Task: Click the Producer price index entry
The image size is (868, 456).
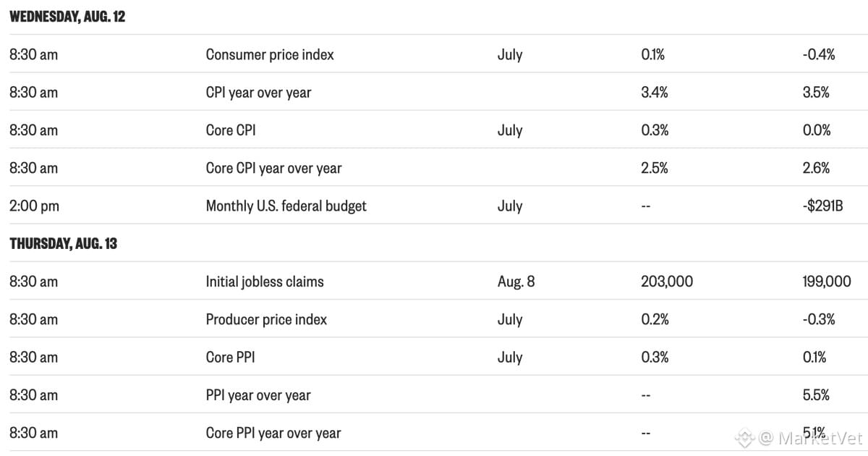Action: 266,319
